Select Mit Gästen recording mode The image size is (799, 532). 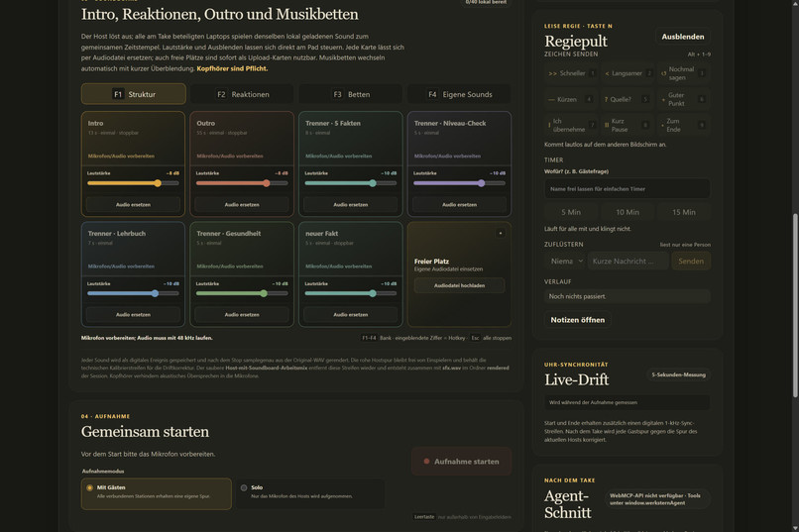(x=156, y=493)
